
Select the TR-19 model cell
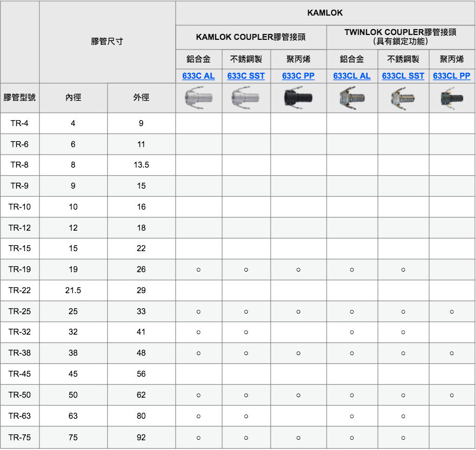[20, 269]
